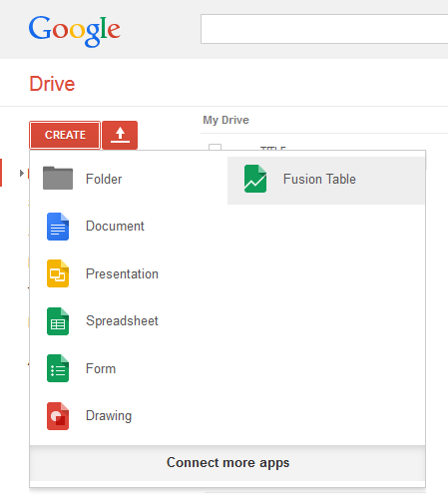The width and height of the screenshot is (448, 504).
Task: Expand the sidebar tree arrow
Action: tap(22, 173)
